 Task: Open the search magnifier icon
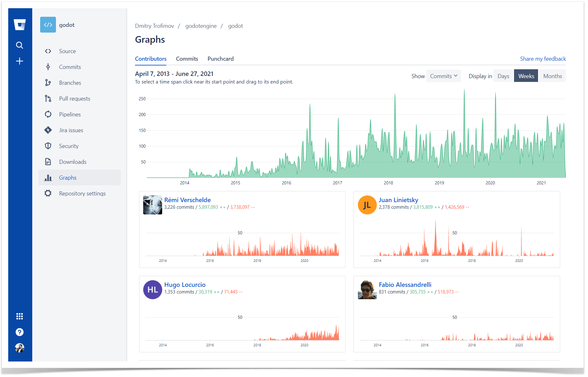tap(20, 45)
